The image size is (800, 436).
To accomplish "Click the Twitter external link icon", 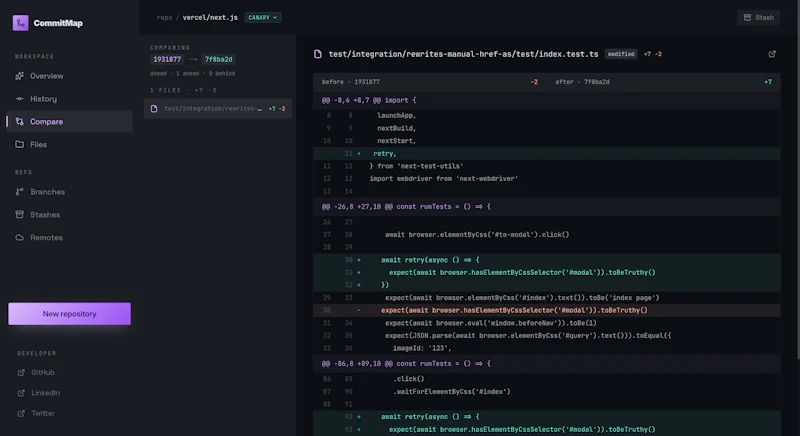I will [21, 414].
